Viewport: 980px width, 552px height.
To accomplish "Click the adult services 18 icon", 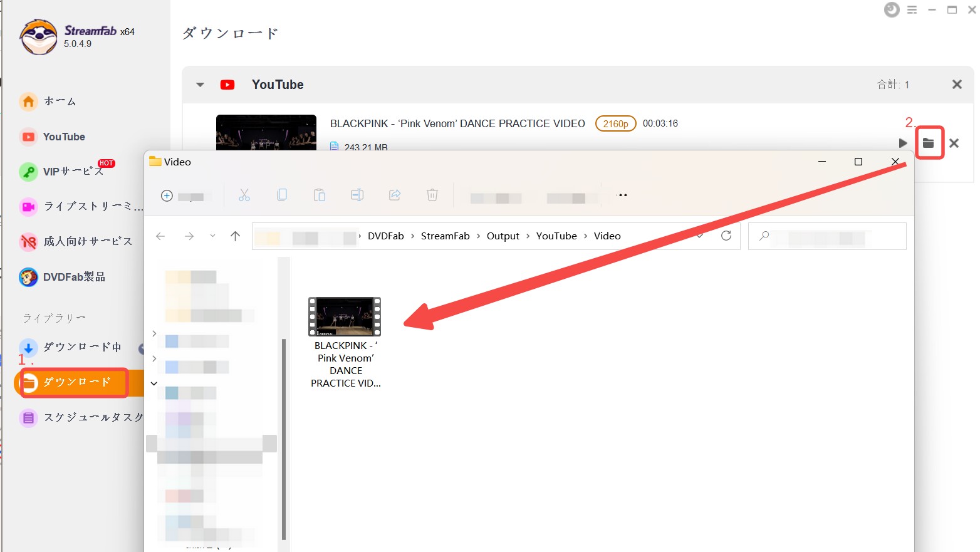I will (28, 241).
